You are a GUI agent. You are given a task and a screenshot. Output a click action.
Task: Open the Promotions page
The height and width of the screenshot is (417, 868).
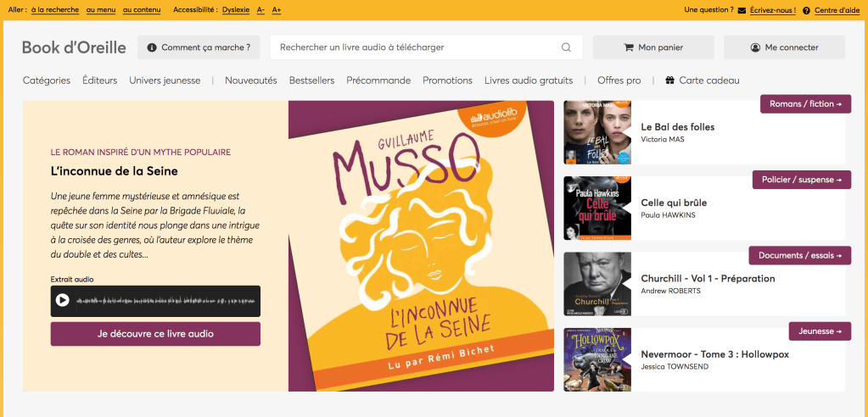447,81
